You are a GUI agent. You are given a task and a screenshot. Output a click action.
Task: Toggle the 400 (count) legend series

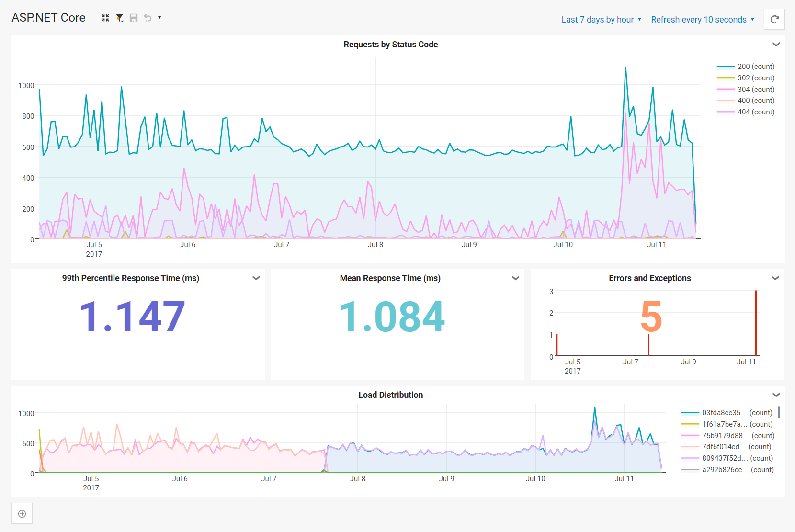coord(746,101)
